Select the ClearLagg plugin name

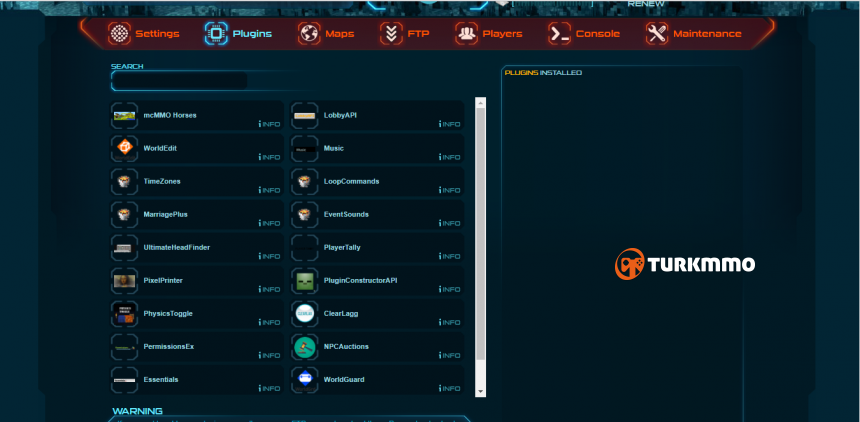point(341,313)
